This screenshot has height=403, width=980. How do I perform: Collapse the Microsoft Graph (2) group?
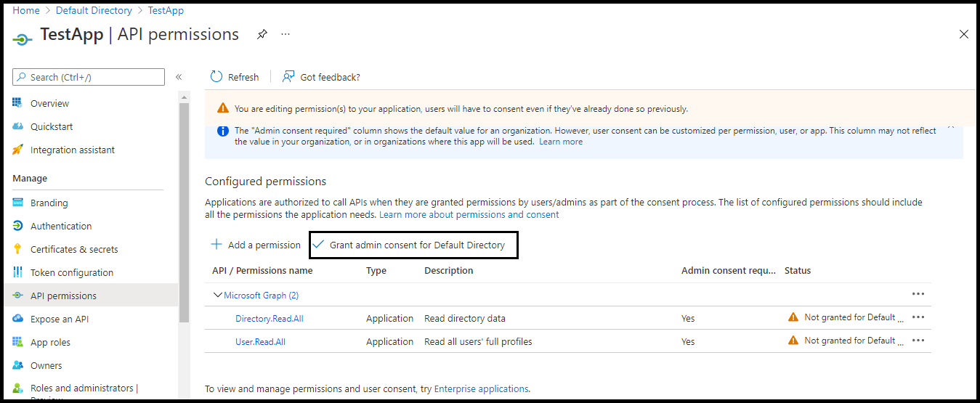coord(217,295)
